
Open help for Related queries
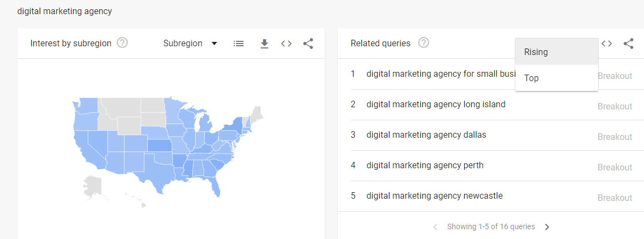tap(424, 43)
